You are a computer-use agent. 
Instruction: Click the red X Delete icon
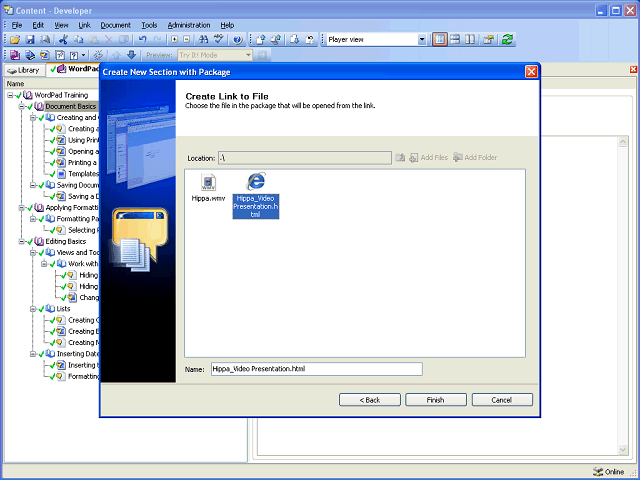[x=109, y=40]
